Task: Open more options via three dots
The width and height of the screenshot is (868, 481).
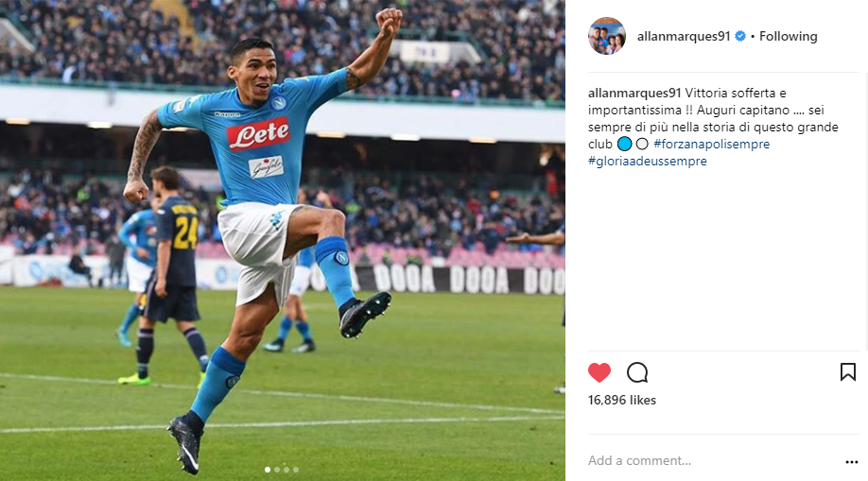Action: [851, 461]
